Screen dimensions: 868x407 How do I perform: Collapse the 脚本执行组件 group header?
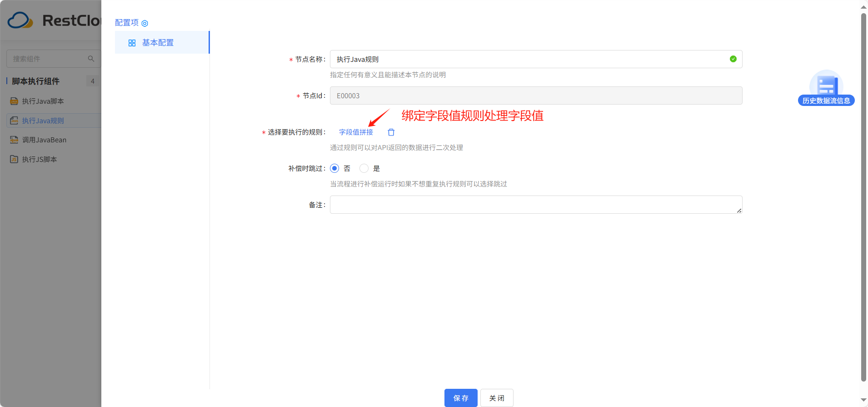[x=35, y=81]
